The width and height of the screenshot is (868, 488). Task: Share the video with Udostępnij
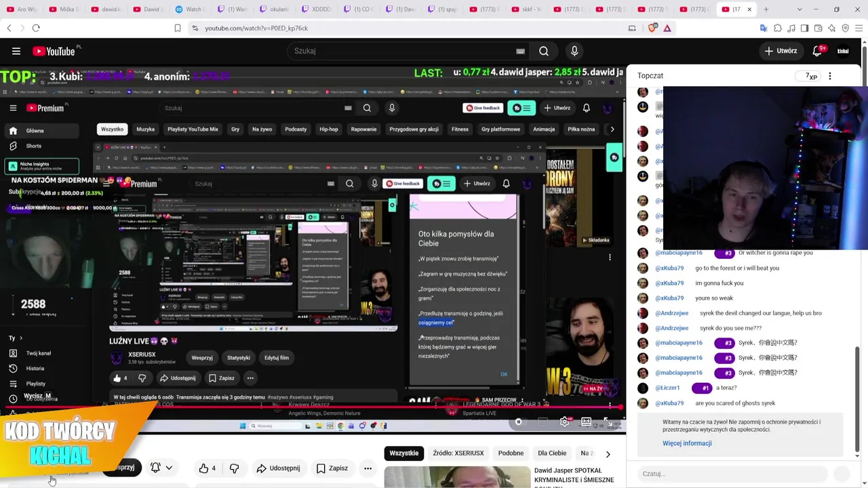point(277,468)
